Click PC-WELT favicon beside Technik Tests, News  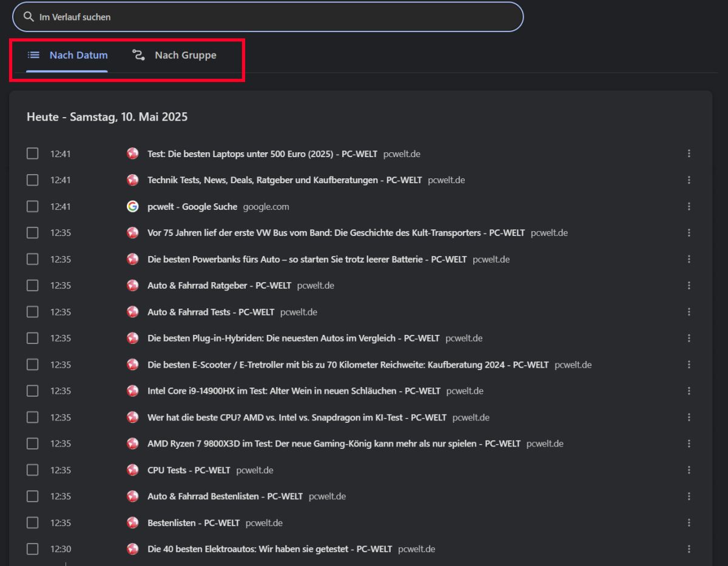tap(132, 180)
